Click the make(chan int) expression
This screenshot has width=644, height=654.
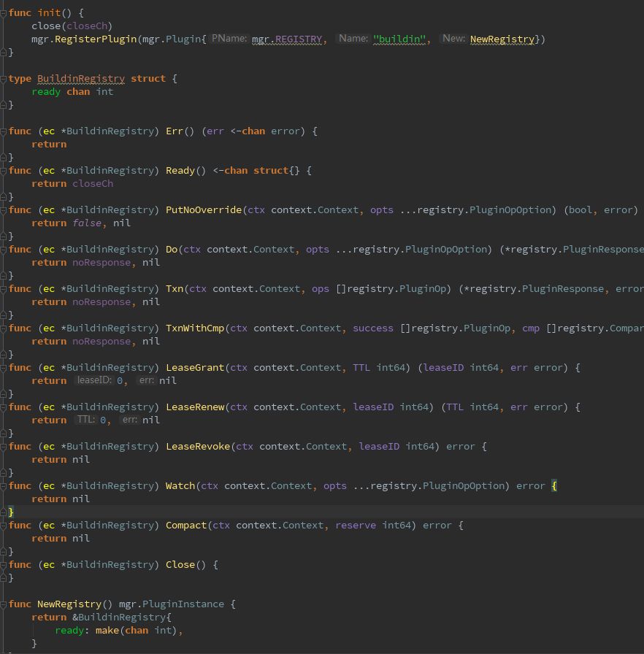(x=137, y=631)
